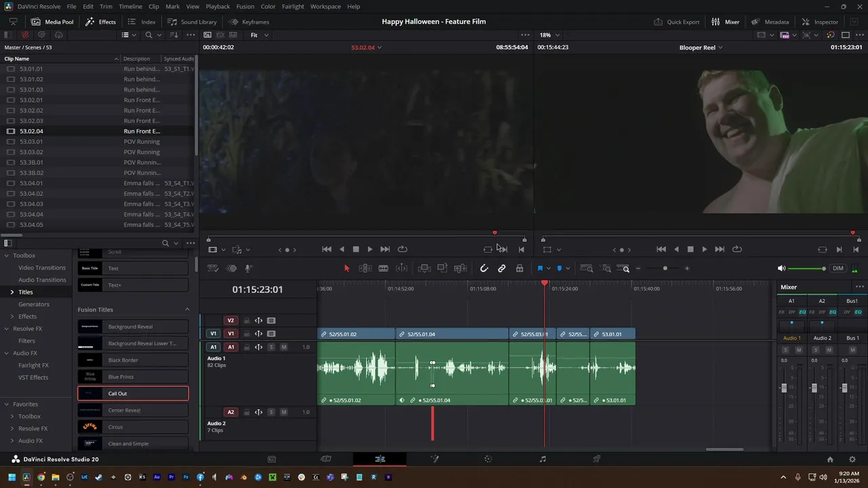Activate the Trim Edit Mode tool

[365, 268]
